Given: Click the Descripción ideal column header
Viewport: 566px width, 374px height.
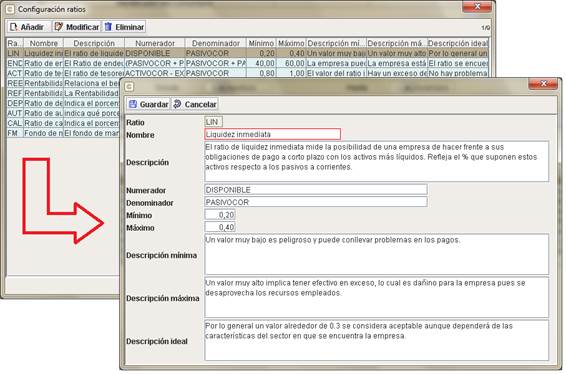Looking at the screenshot, I should (x=458, y=43).
